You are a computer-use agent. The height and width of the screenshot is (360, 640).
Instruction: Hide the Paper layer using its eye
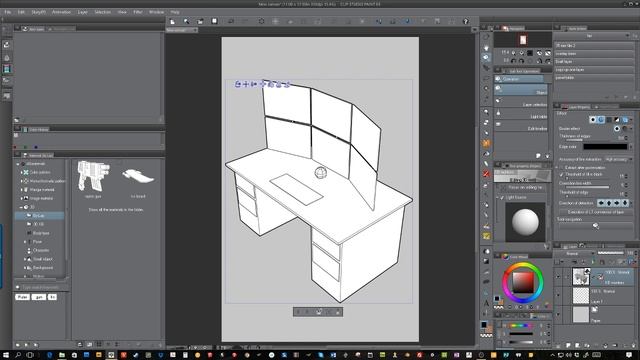click(558, 314)
